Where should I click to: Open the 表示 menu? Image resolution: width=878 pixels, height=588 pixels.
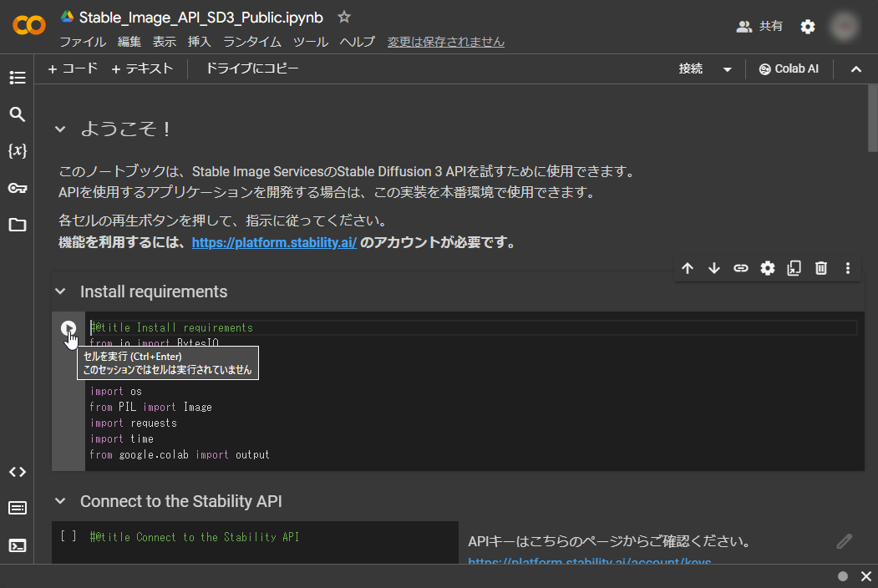click(x=164, y=42)
